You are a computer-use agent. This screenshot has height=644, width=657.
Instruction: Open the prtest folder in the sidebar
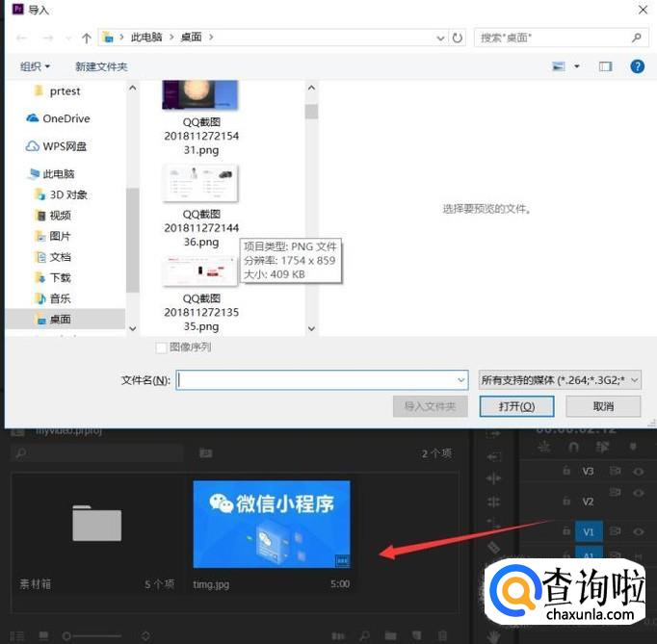click(57, 91)
